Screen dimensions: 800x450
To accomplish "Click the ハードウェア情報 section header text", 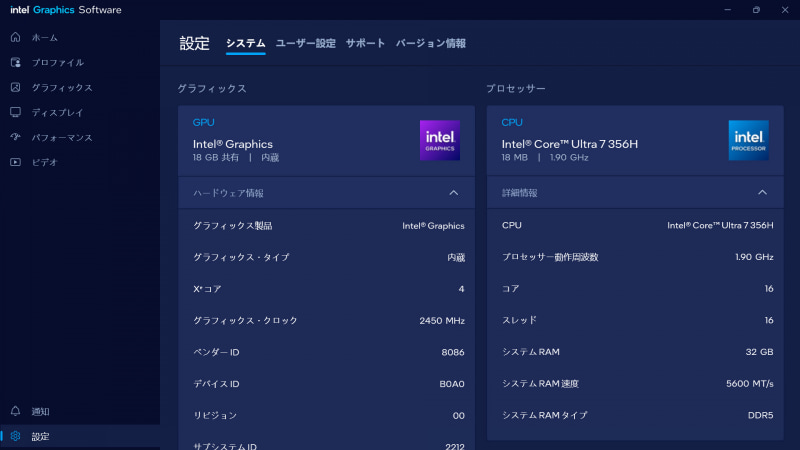I will pyautogui.click(x=228, y=193).
